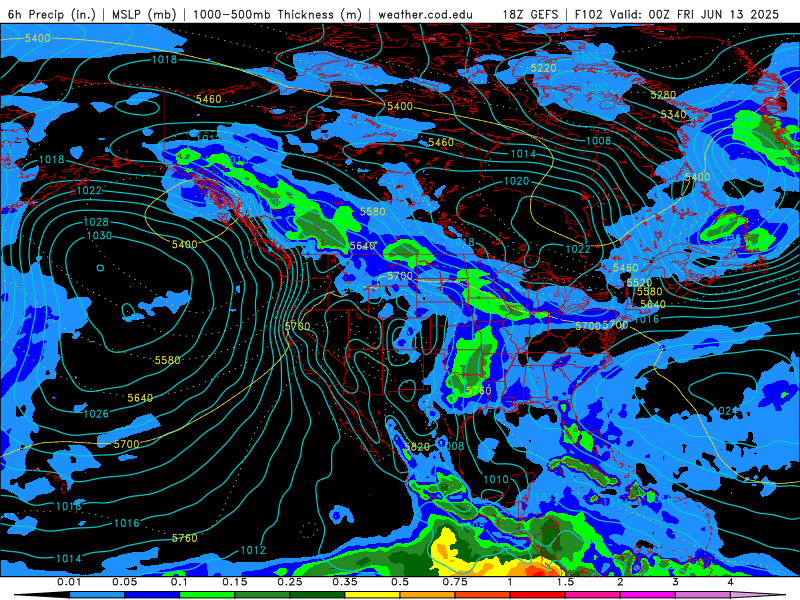Click the 0.25 legend value
Viewport: 800px width, 600px height.
point(290,582)
